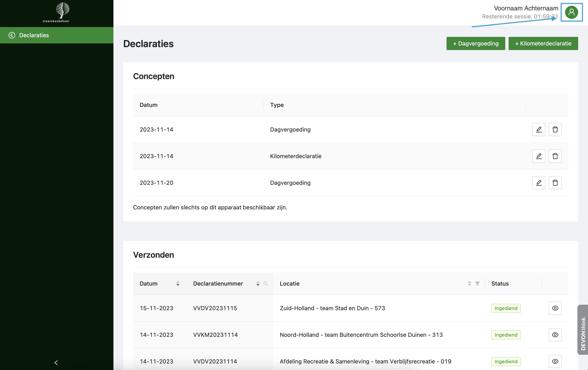View declaration VVDV20231114 with eye icon
This screenshot has width=588, height=370.
[x=555, y=361]
